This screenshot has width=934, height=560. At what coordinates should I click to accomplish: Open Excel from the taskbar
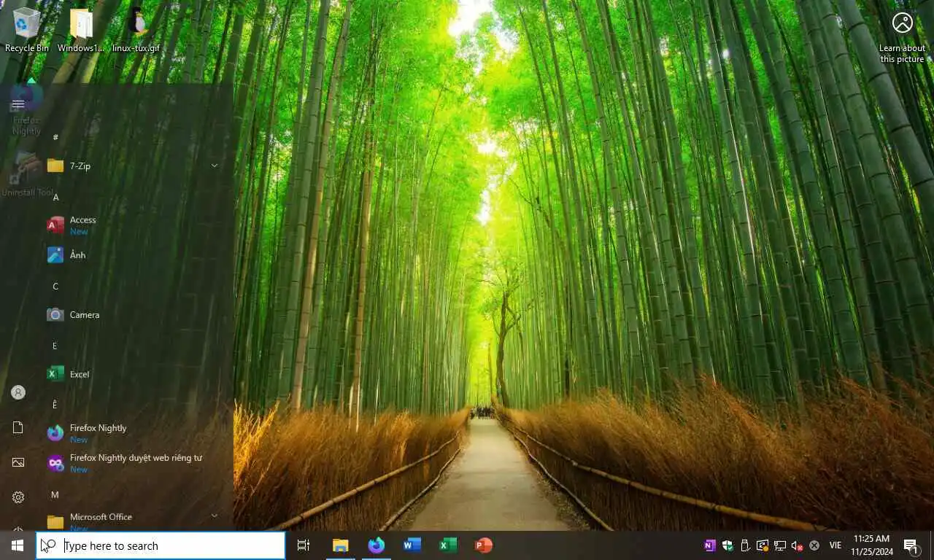(448, 545)
